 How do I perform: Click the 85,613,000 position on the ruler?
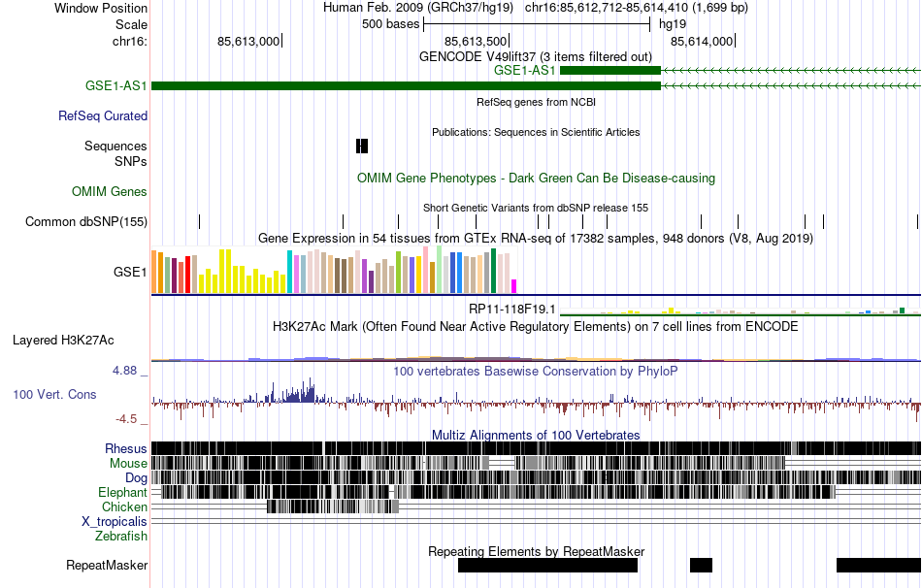(x=249, y=41)
